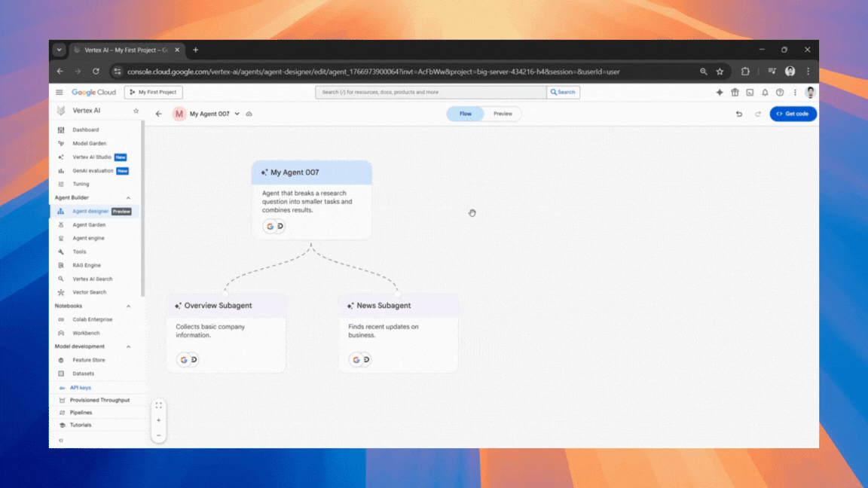This screenshot has width=868, height=488.
Task: Collapse the Notebooks section
Action: (127, 306)
